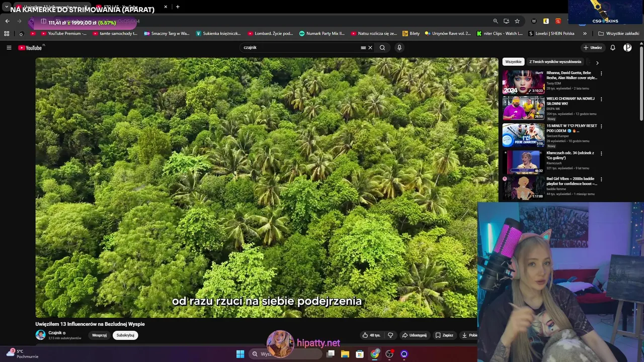Show more bookmarks with double chevron
Screen dimensions: 644x362
tap(585, 34)
